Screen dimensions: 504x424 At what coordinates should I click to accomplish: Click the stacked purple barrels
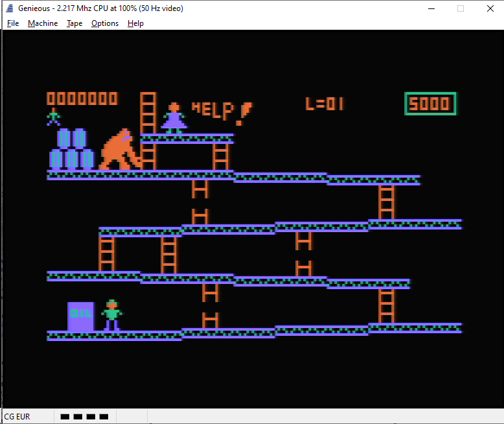pyautogui.click(x=72, y=149)
